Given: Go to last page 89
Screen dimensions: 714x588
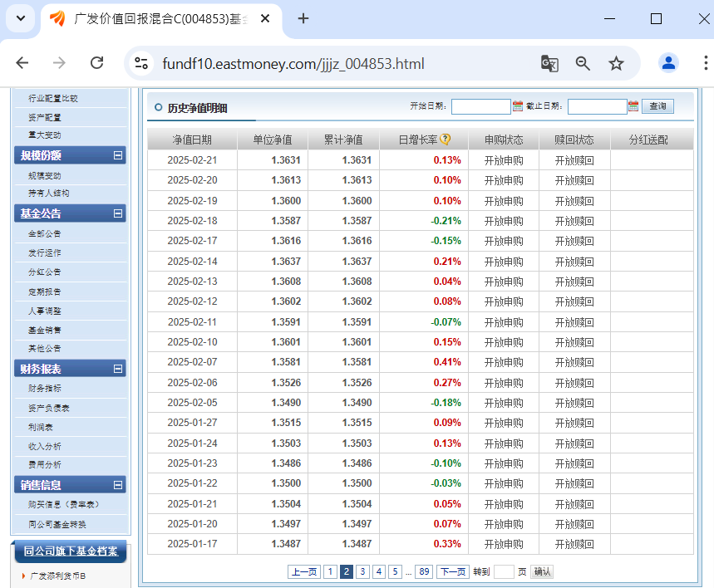Looking at the screenshot, I should [x=424, y=571].
